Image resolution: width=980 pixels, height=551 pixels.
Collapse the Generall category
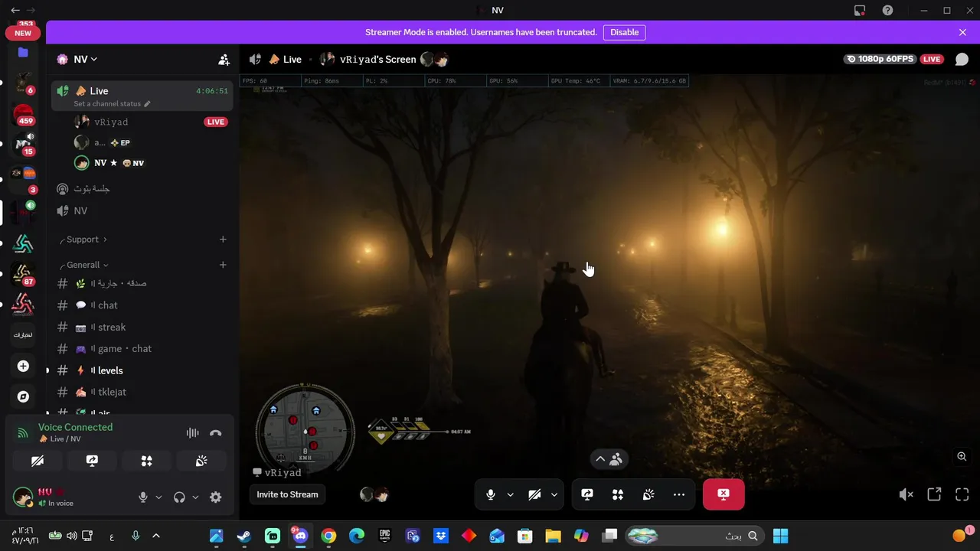[x=87, y=265]
